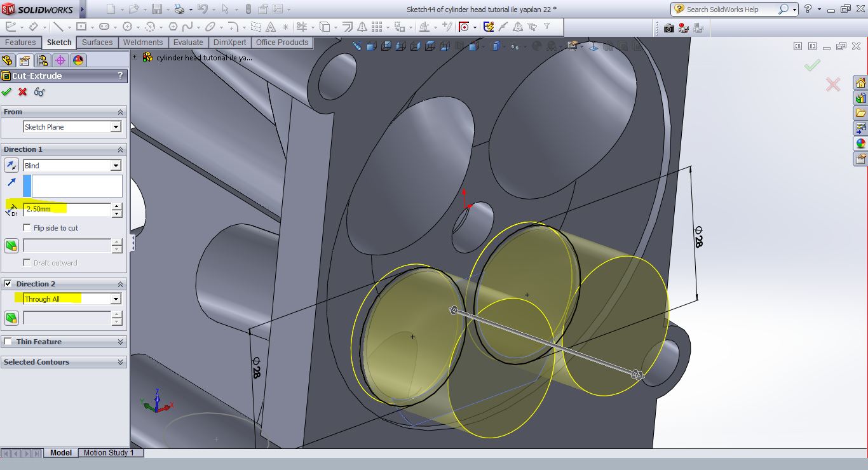Screen dimensions: 868x470
Task: Click Direction 1 reverse direction button
Action: [11, 166]
